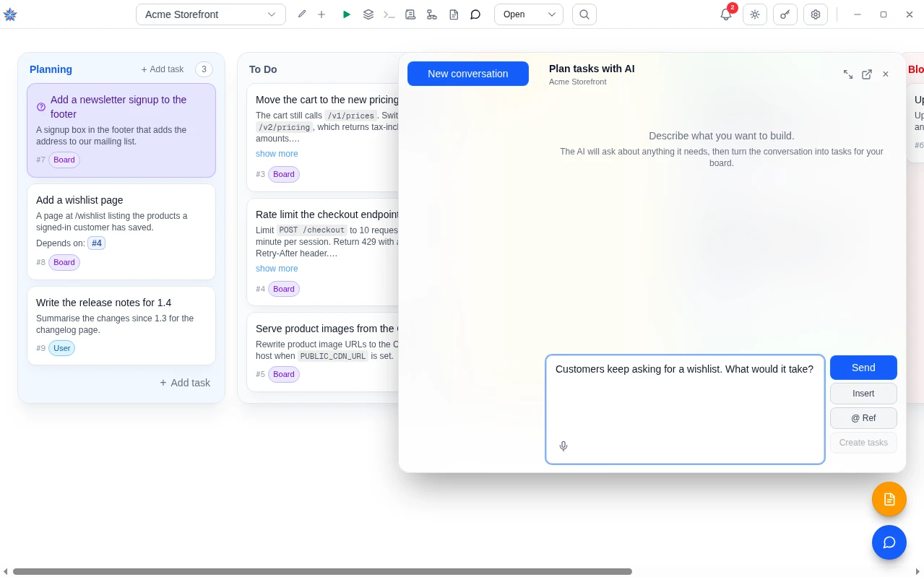Open the stacked layers icon
The width and height of the screenshot is (924, 577).
(368, 14)
